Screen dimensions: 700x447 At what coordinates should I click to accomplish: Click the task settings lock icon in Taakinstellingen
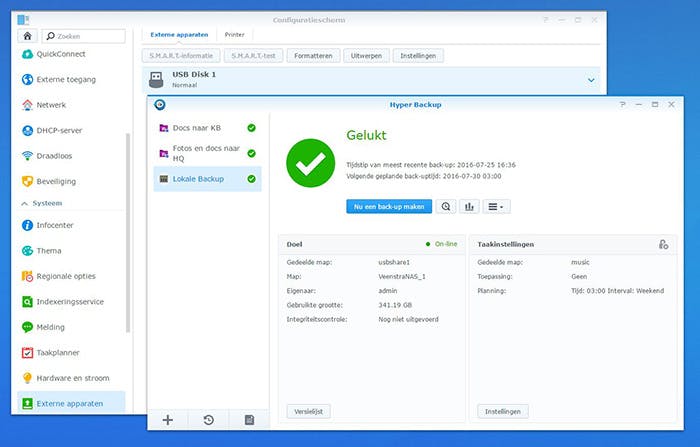click(663, 244)
